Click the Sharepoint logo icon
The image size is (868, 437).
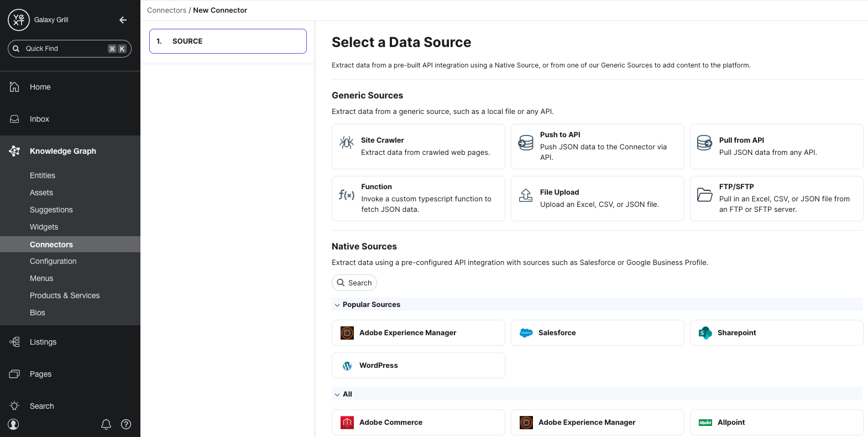click(705, 333)
